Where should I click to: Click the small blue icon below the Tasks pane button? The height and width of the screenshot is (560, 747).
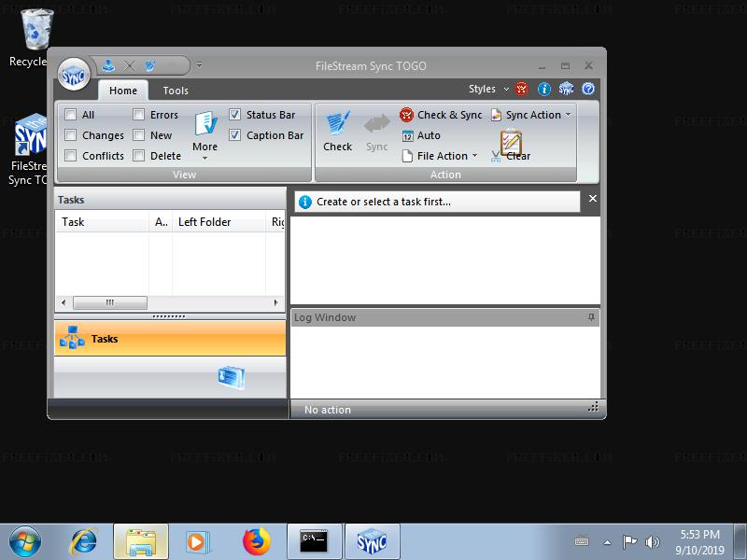tap(232, 377)
